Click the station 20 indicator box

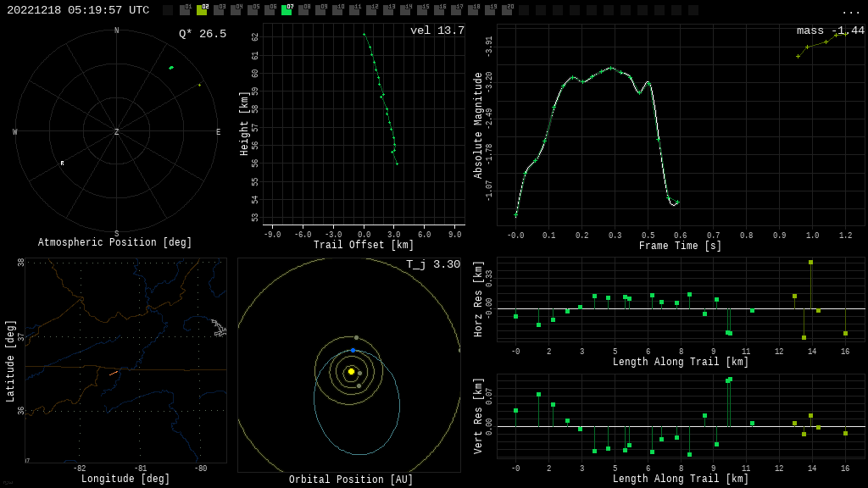point(507,10)
